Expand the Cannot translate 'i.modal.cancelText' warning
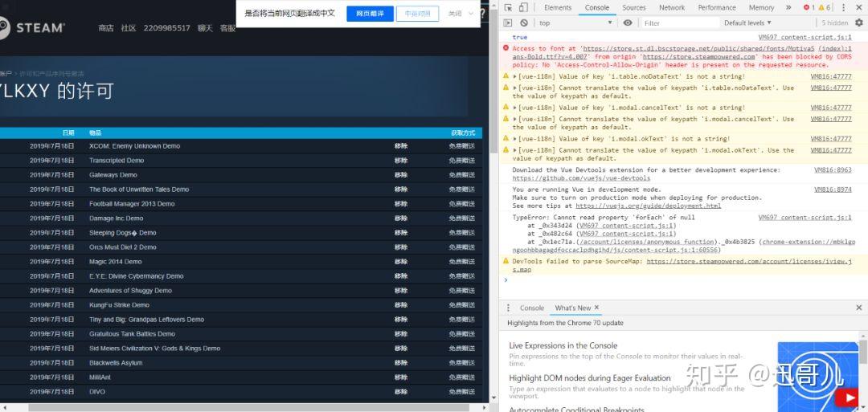Screen dimensions: 868x412 515,119
